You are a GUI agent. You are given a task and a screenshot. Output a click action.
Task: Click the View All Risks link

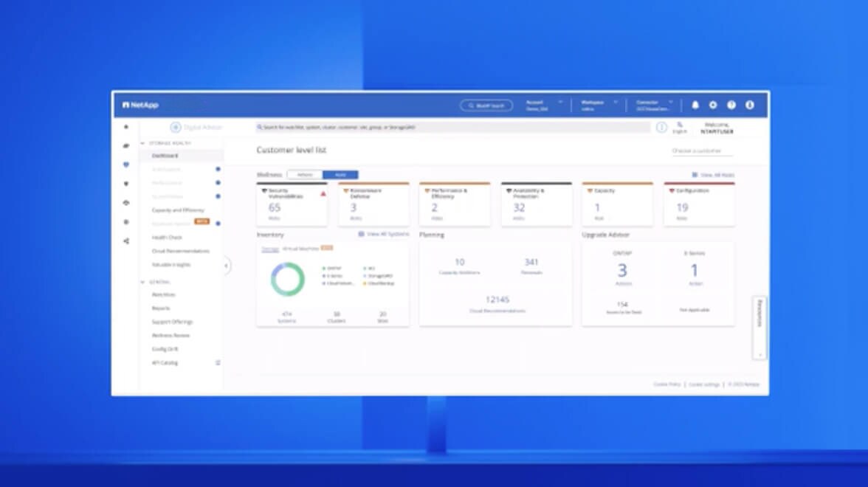(713, 175)
